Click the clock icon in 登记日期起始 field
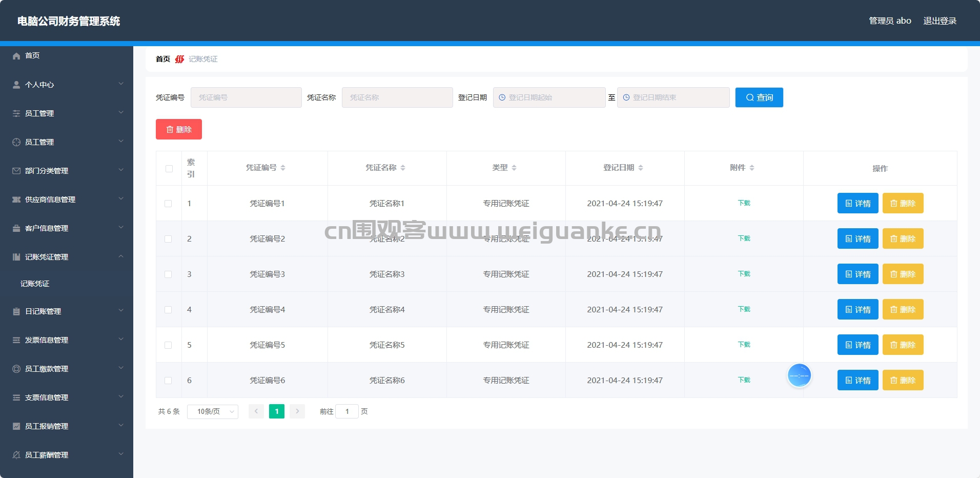The image size is (980, 478). point(502,97)
